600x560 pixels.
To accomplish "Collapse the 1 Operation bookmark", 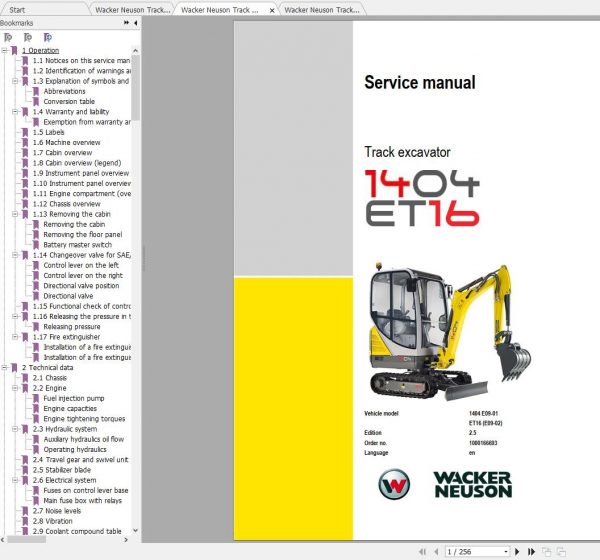I will click(5, 51).
